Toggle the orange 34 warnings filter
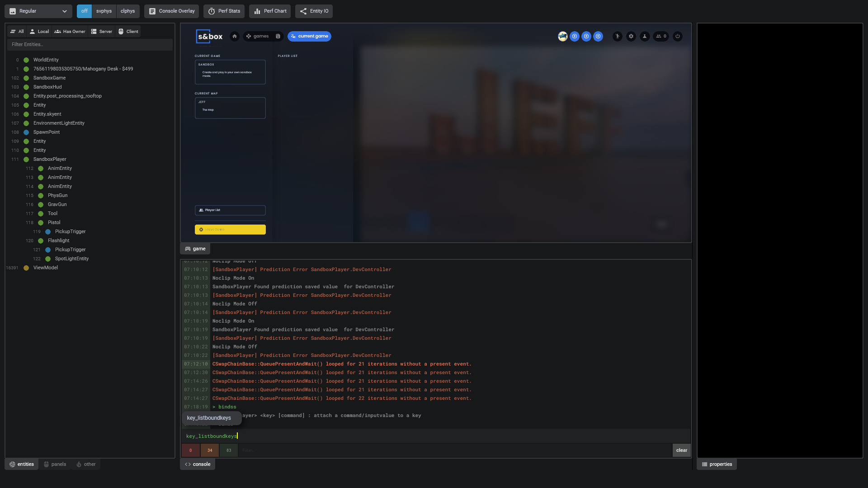Viewport: 868px width, 488px height. click(x=210, y=450)
